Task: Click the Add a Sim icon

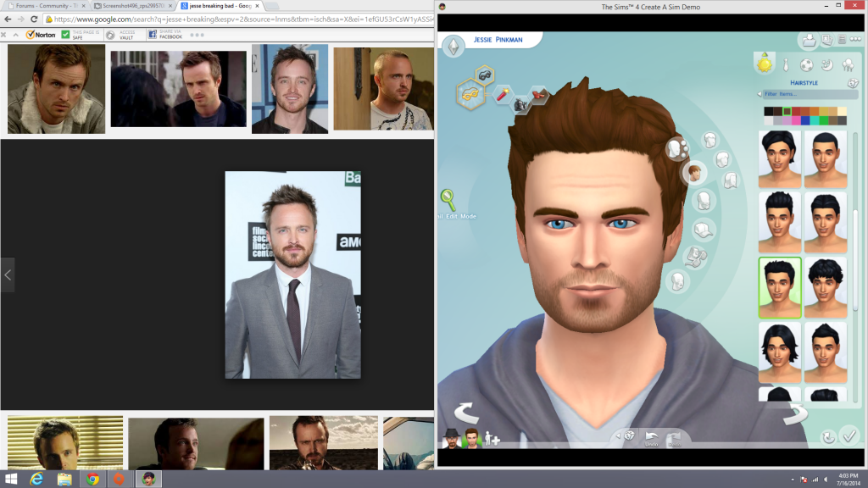Action: coord(492,440)
